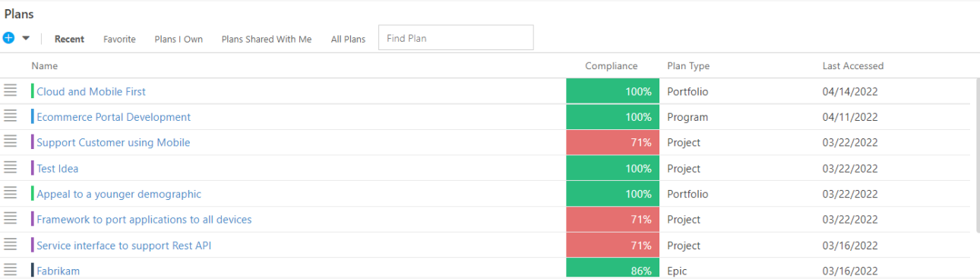Image resolution: width=980 pixels, height=279 pixels.
Task: Sort by the Last Accessed column header
Action: (853, 66)
